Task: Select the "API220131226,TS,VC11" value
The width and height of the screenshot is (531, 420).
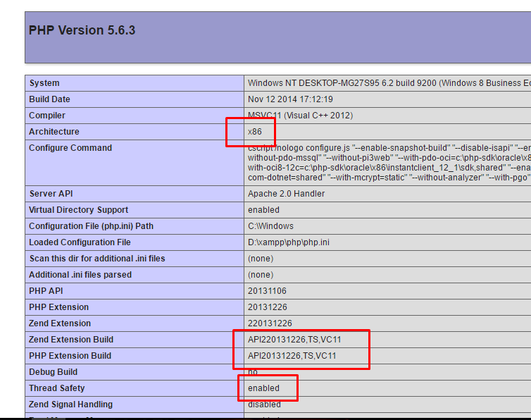Action: pos(294,340)
